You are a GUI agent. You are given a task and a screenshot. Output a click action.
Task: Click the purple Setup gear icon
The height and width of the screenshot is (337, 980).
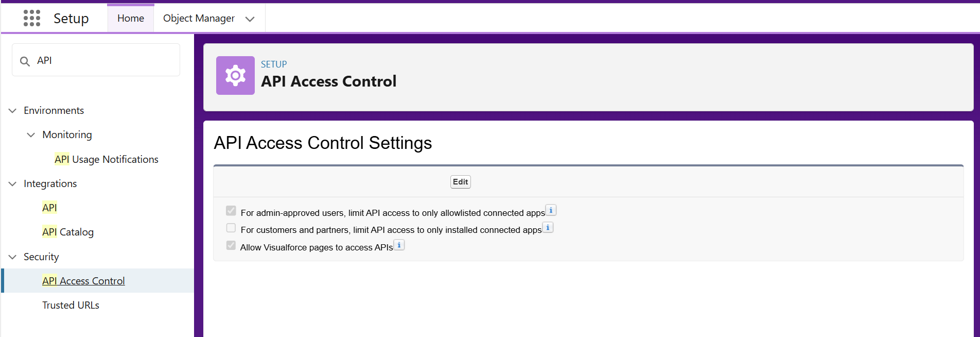(235, 76)
